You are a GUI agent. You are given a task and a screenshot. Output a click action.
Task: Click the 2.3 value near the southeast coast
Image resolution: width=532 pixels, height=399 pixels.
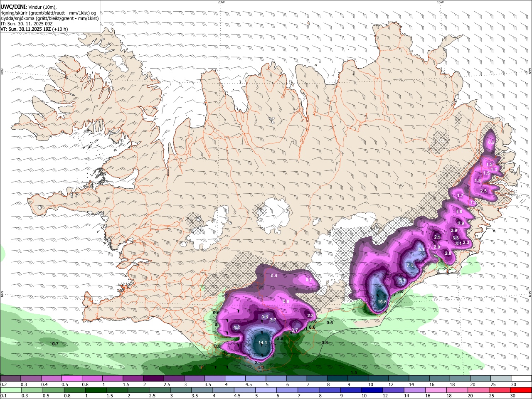[x=465, y=243]
